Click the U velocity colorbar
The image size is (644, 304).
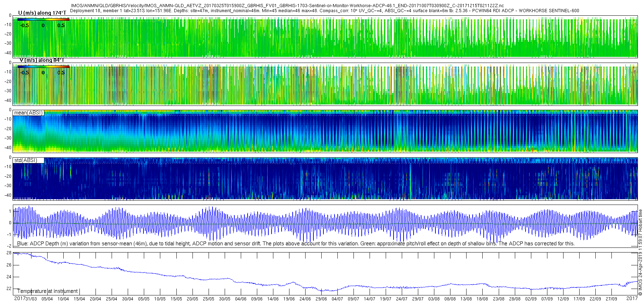[x=43, y=20]
